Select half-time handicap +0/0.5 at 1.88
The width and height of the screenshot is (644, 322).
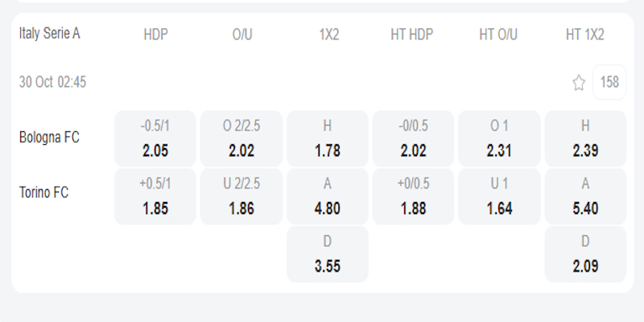click(413, 196)
